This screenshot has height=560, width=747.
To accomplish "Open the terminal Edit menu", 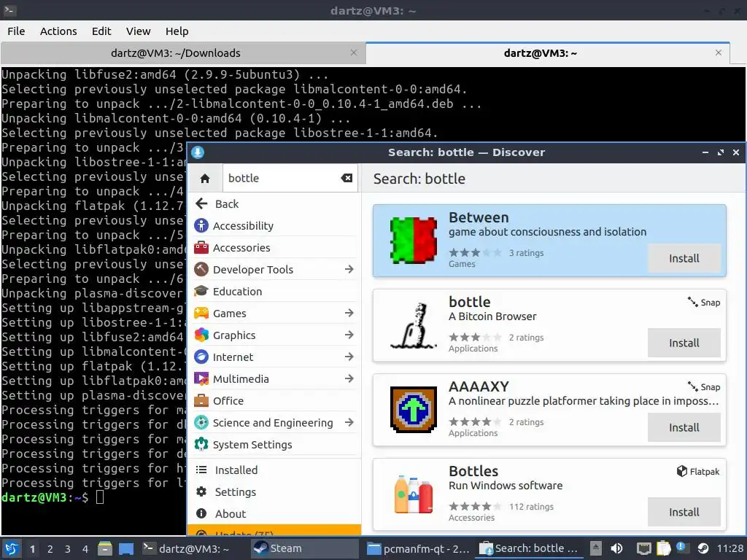I will [101, 31].
